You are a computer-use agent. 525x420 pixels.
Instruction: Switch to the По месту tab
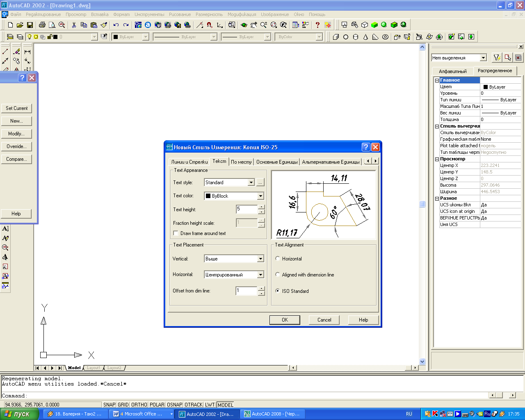241,162
